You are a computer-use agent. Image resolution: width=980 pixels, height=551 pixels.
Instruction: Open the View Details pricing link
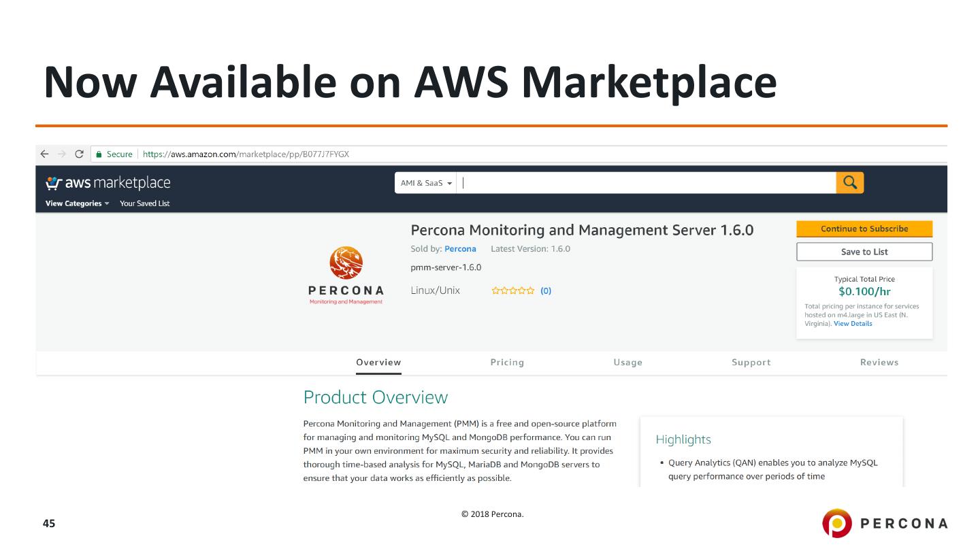853,324
